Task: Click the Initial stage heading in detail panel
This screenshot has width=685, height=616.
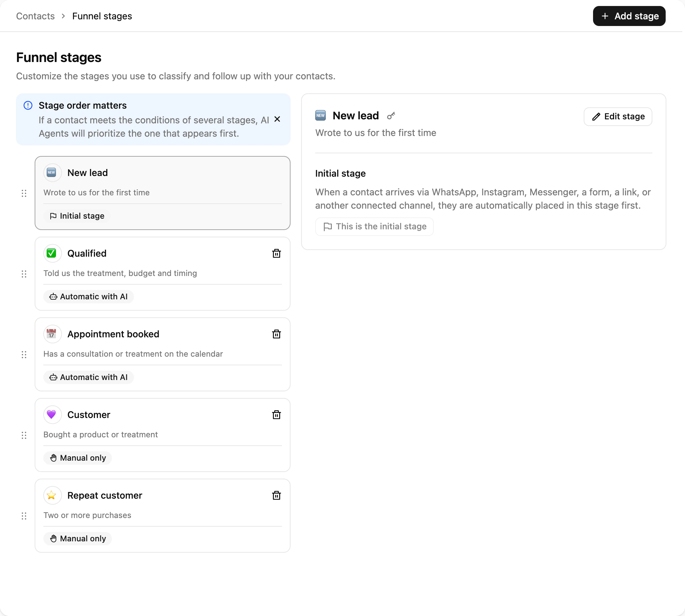Action: [340, 173]
